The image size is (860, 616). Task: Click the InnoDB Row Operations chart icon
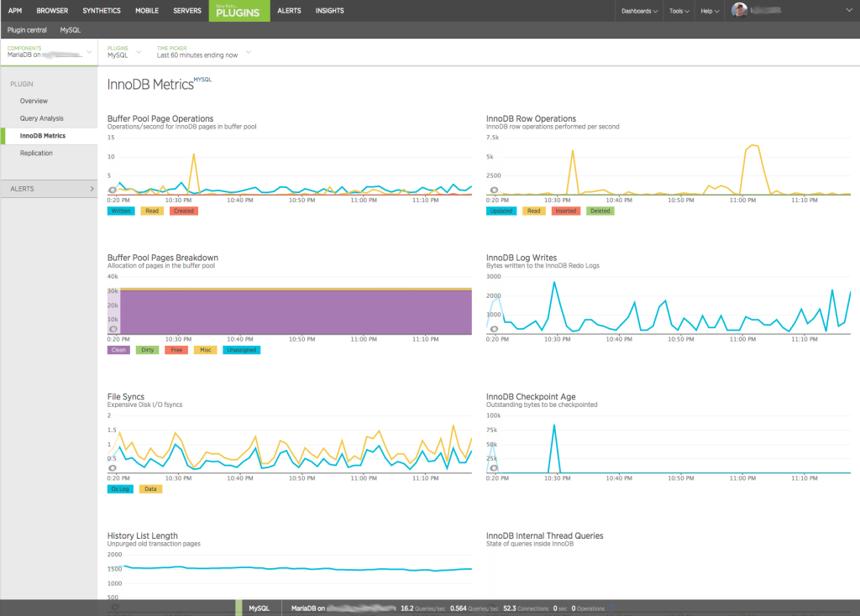point(494,191)
